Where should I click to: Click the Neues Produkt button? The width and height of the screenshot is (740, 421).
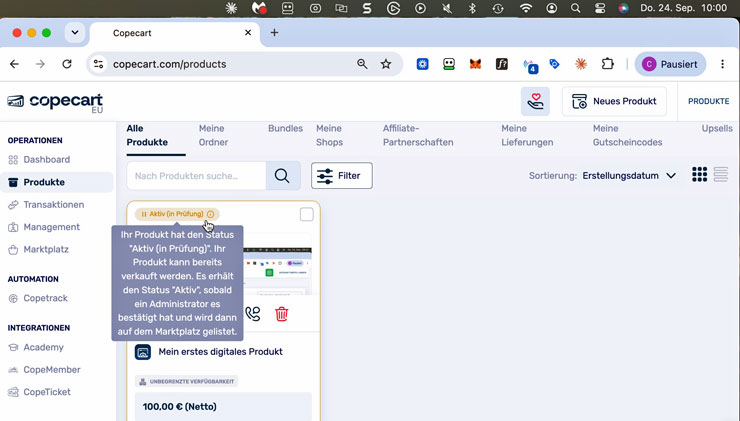(614, 101)
